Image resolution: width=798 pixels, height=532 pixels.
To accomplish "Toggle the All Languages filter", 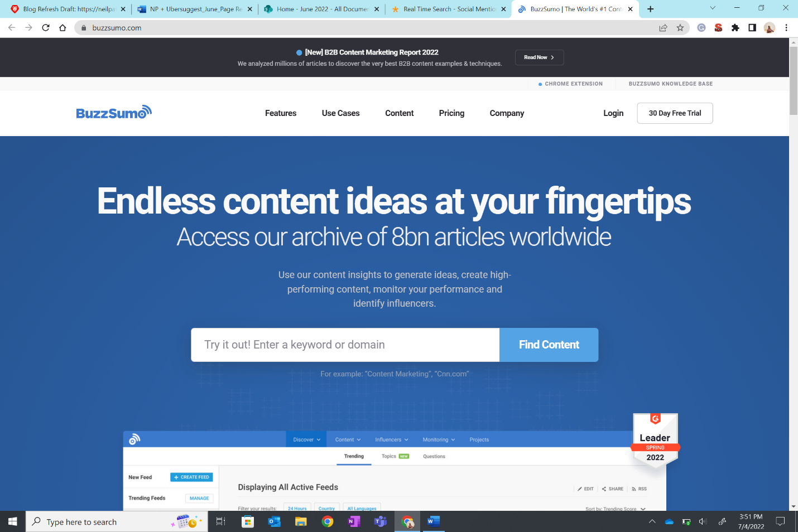I will [362, 508].
